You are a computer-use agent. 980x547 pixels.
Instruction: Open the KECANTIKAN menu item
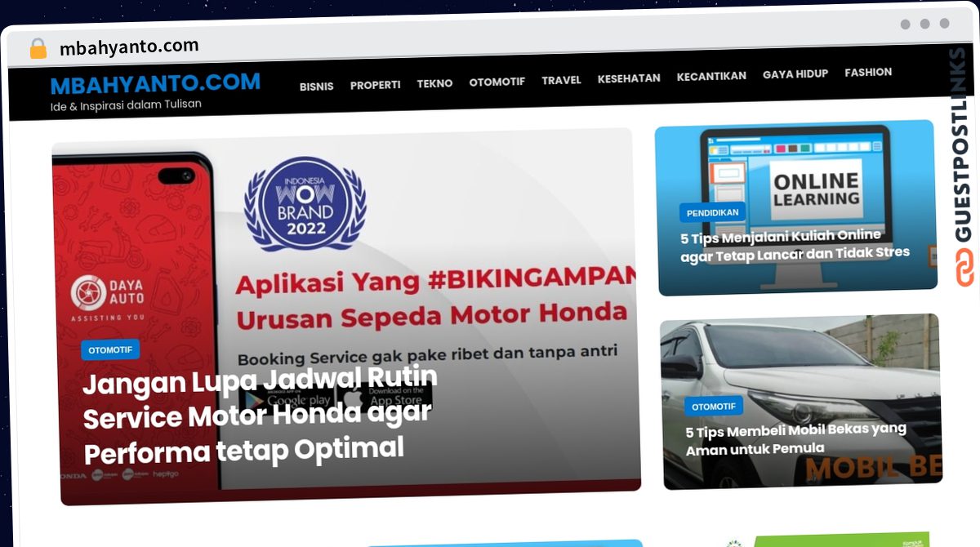pos(711,76)
